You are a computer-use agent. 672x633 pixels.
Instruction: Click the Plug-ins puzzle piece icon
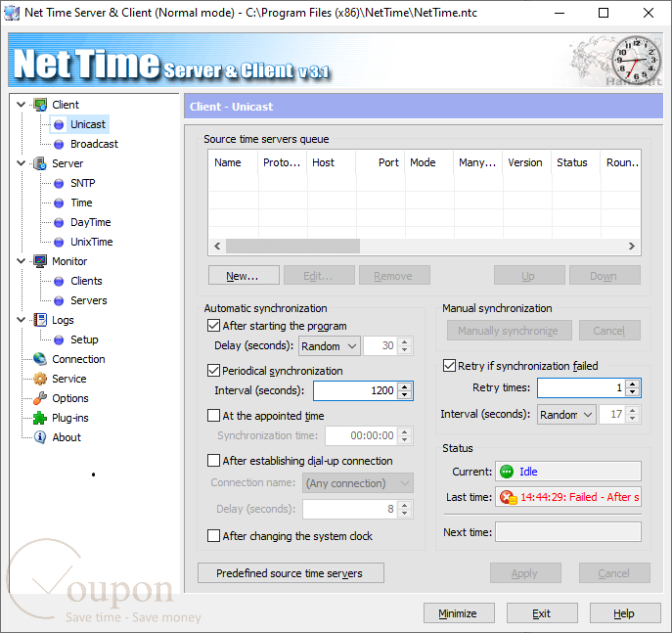pyautogui.click(x=40, y=418)
